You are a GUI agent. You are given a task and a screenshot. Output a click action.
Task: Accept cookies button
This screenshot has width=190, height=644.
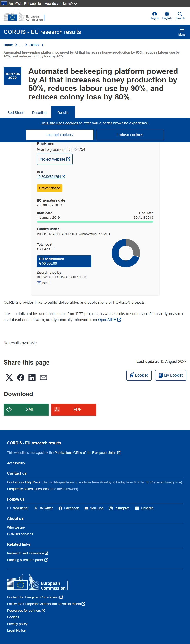click(60, 135)
